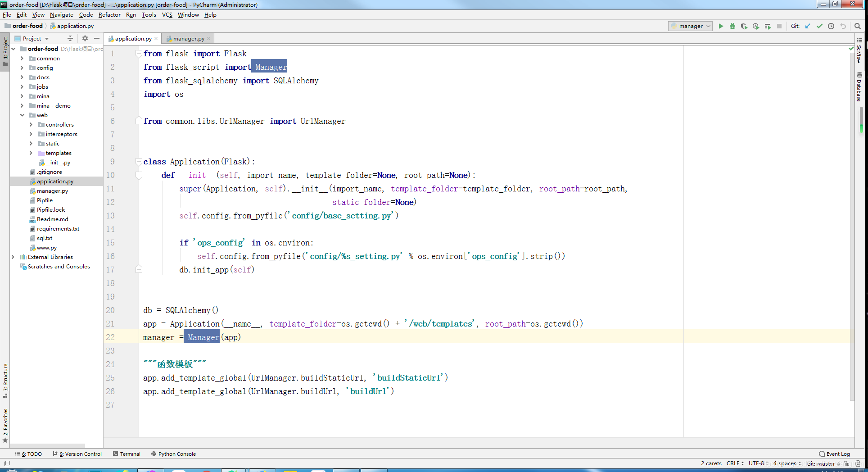868x472 pixels.
Task: Open the Python Console tool window
Action: (x=173, y=454)
